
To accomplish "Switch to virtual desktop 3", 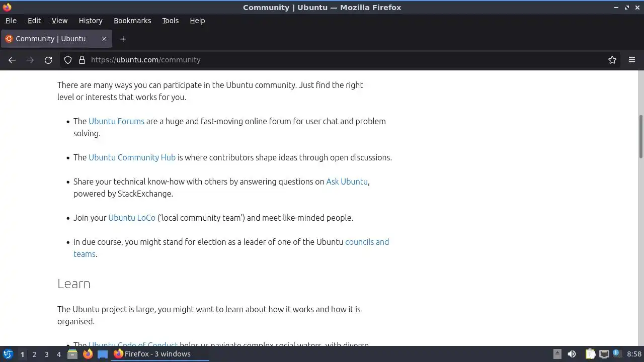I will (46, 354).
